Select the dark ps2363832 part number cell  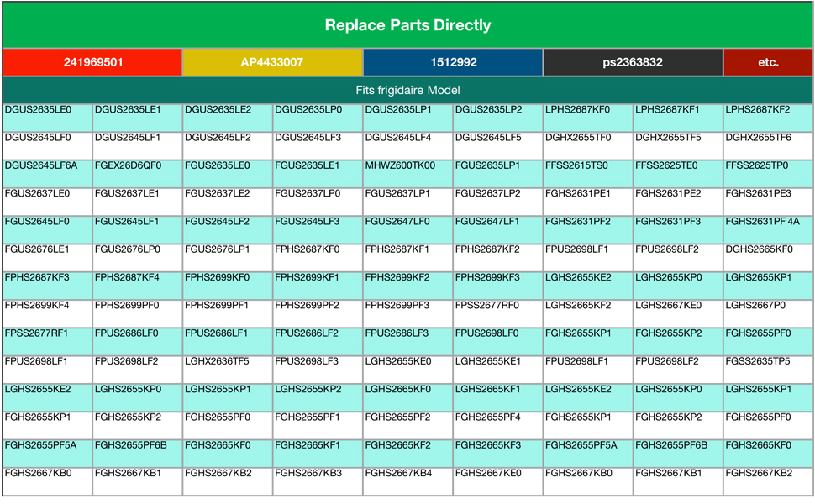click(x=633, y=62)
